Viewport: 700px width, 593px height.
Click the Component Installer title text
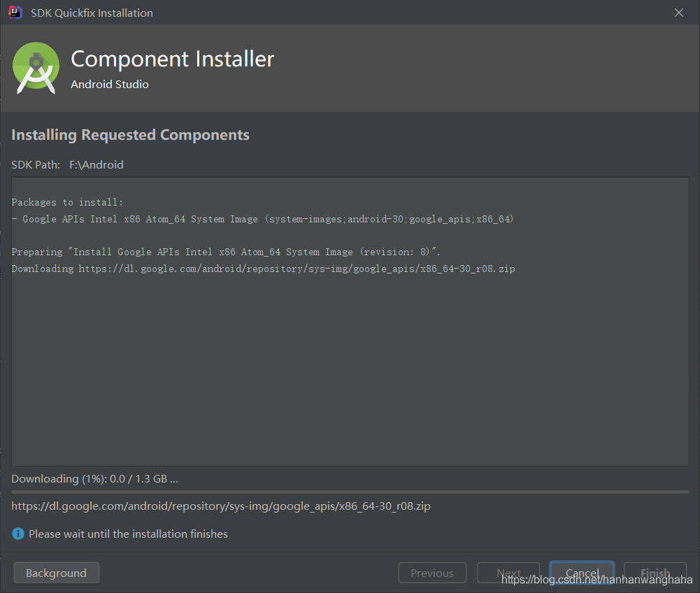point(172,59)
